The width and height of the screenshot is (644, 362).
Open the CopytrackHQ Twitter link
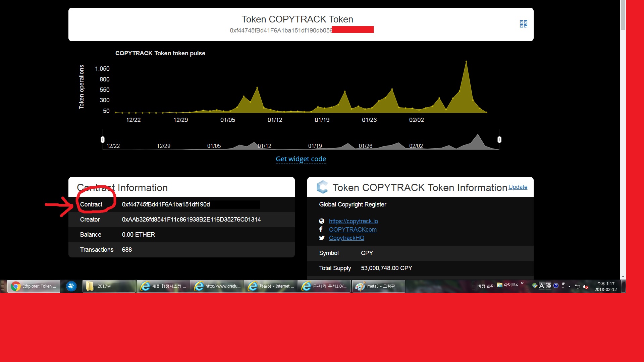pos(346,238)
